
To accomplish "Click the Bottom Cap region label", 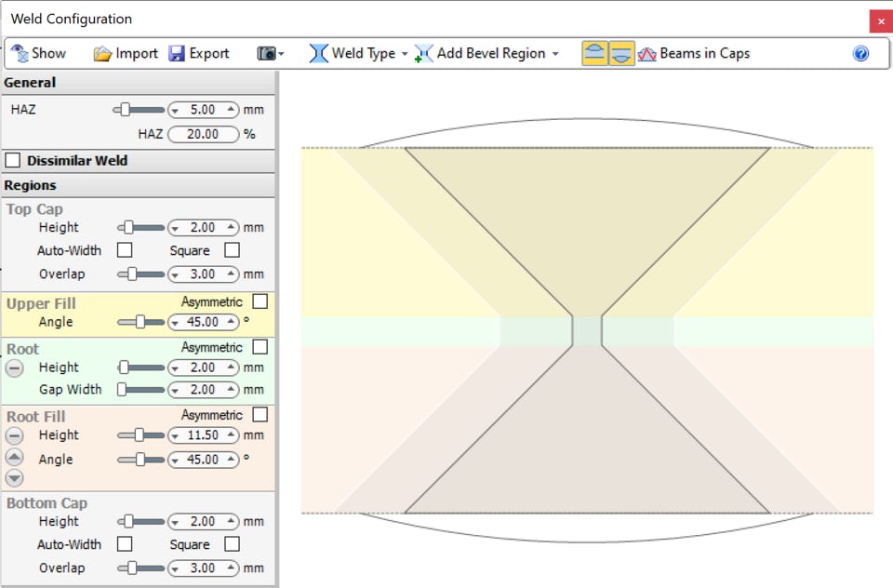I will (x=47, y=503).
